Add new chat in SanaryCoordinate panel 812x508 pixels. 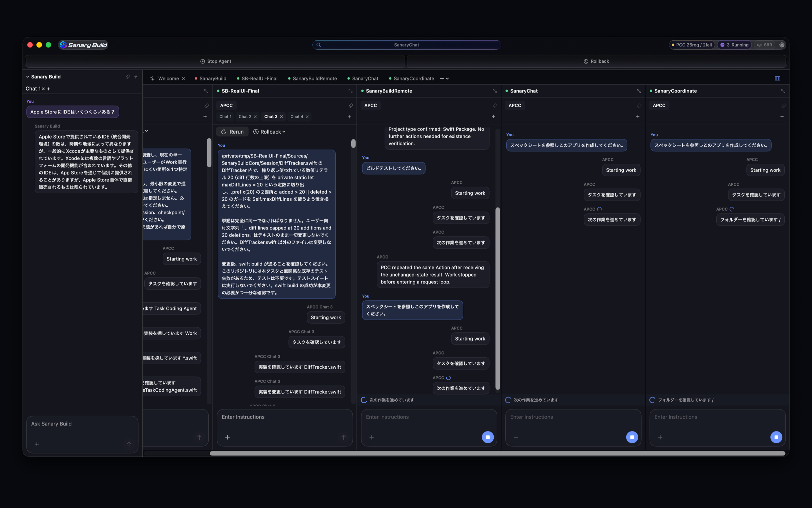point(782,117)
